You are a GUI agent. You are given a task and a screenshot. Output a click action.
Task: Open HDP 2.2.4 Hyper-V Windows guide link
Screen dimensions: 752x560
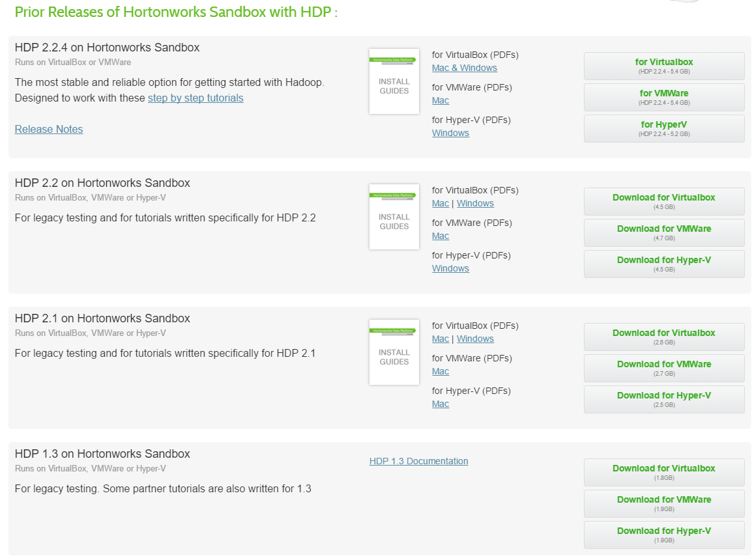[x=450, y=133]
